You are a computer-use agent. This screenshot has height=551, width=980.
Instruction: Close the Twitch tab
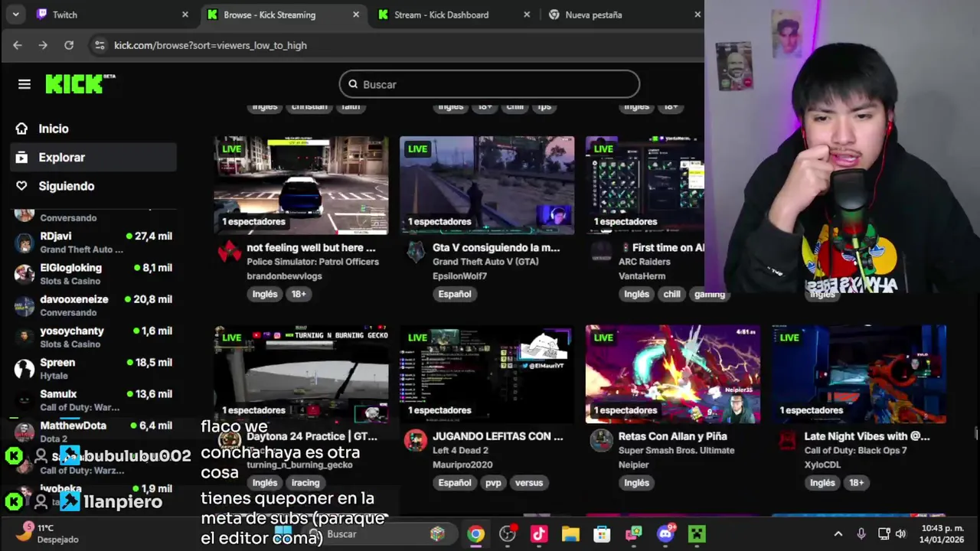[x=185, y=15]
